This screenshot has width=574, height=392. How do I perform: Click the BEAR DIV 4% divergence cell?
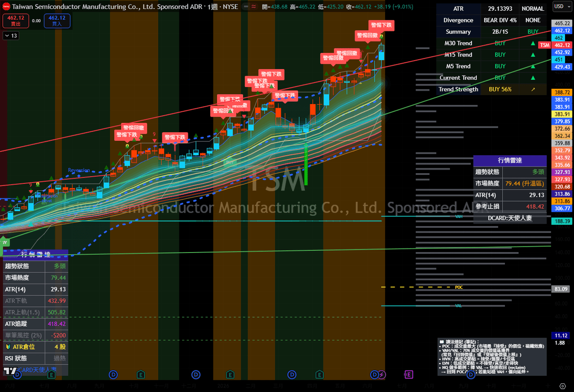[x=500, y=20]
